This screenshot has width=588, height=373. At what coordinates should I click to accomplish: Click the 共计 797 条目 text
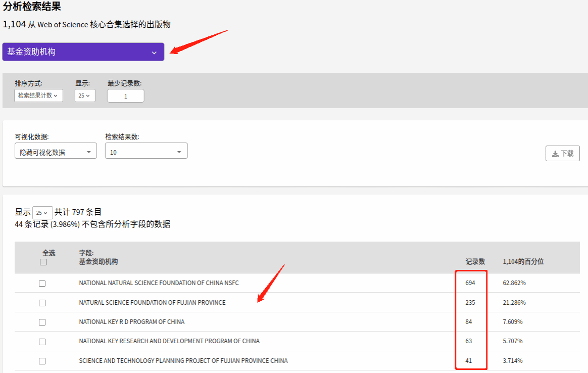[x=78, y=212]
